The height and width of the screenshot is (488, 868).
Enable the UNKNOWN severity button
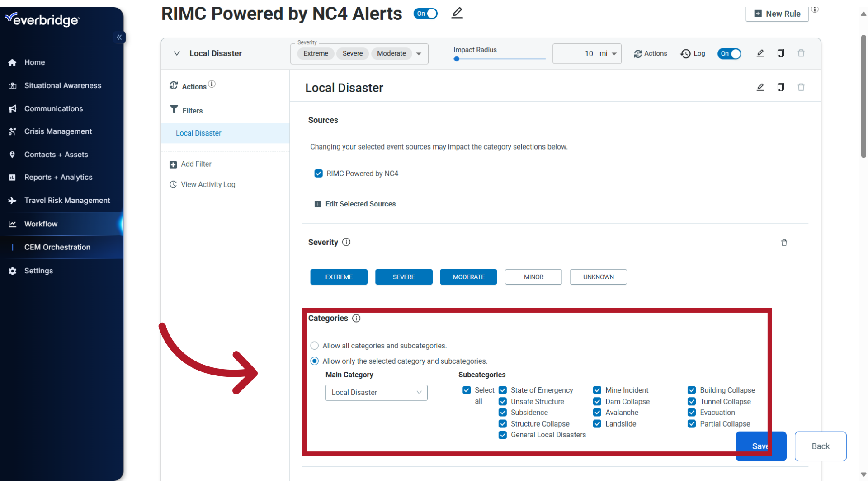click(x=599, y=277)
